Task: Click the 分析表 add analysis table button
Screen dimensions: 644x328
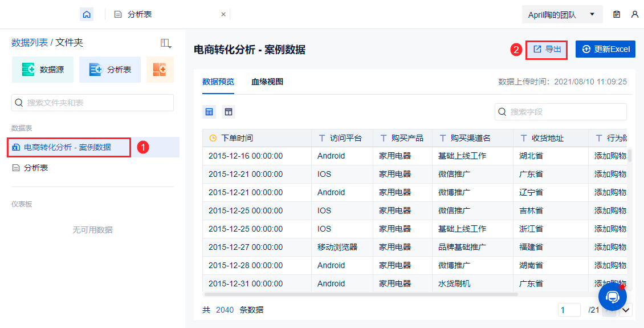Action: [110, 70]
